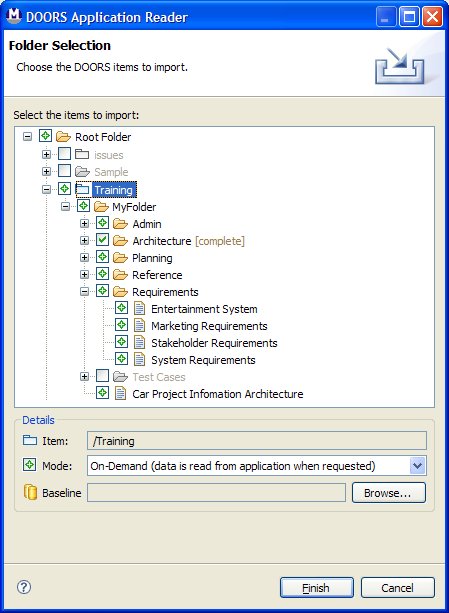Click the Entertainment System document icon
Image resolution: width=449 pixels, height=613 pixels.
pos(140,308)
